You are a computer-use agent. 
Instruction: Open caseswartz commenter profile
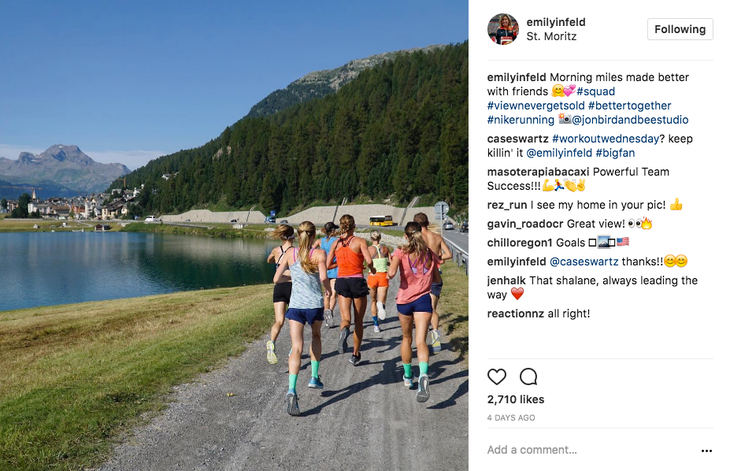518,139
